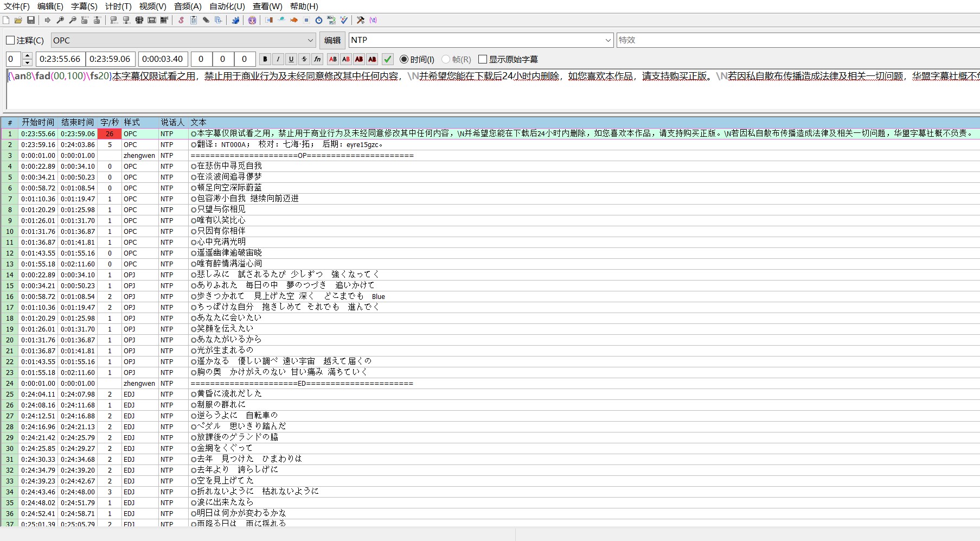The height and width of the screenshot is (541, 980).
Task: Select subtitle row 6 顿足向空深际蔚蓝
Action: click(490, 188)
